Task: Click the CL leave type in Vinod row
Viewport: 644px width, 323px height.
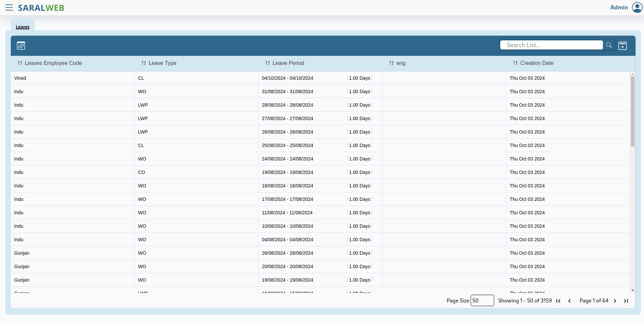Action: click(x=141, y=78)
